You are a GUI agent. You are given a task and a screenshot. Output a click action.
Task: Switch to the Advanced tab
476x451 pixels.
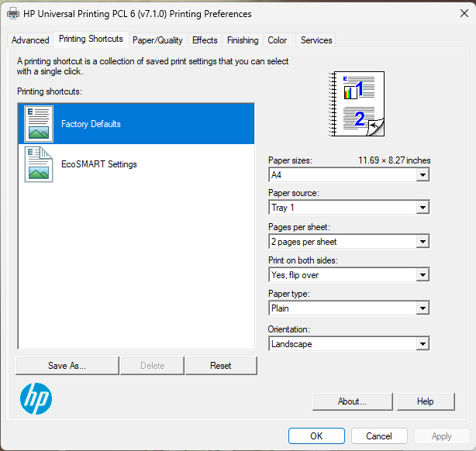(x=30, y=40)
